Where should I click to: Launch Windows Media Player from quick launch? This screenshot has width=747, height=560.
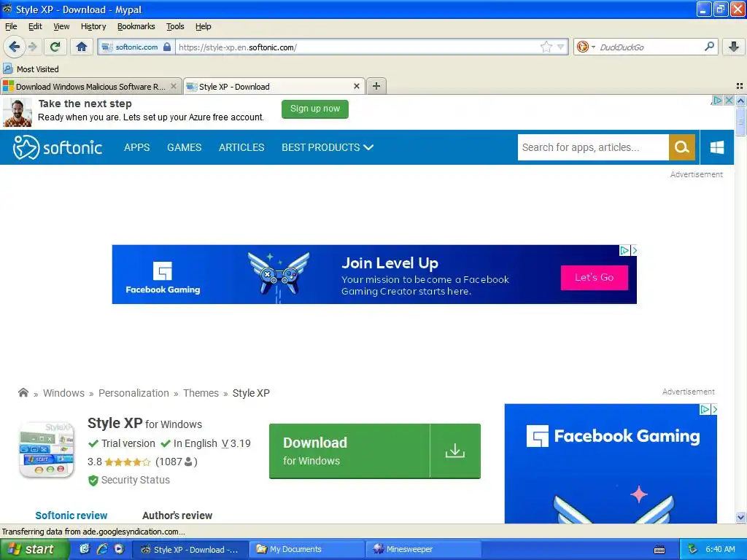[x=119, y=549]
